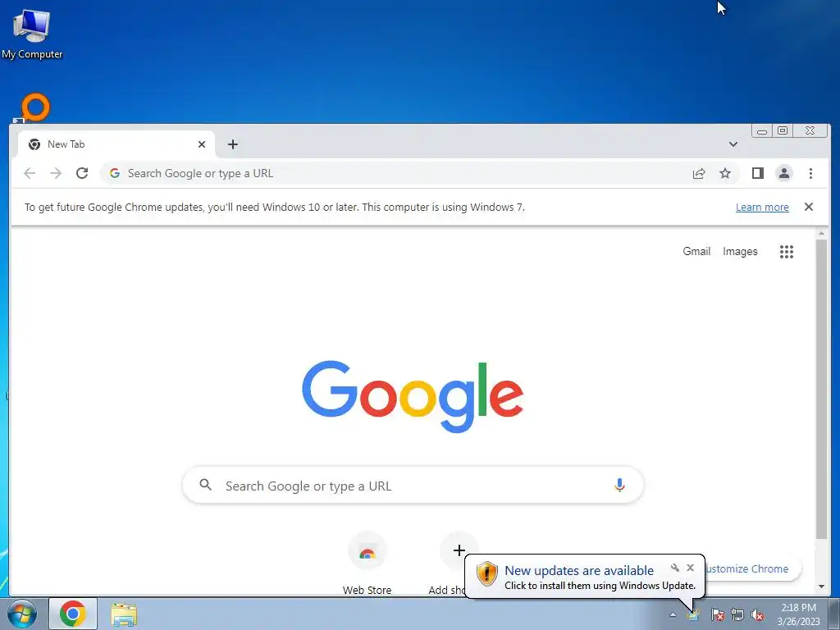
Task: Go forward with the forward arrow
Action: 56,173
